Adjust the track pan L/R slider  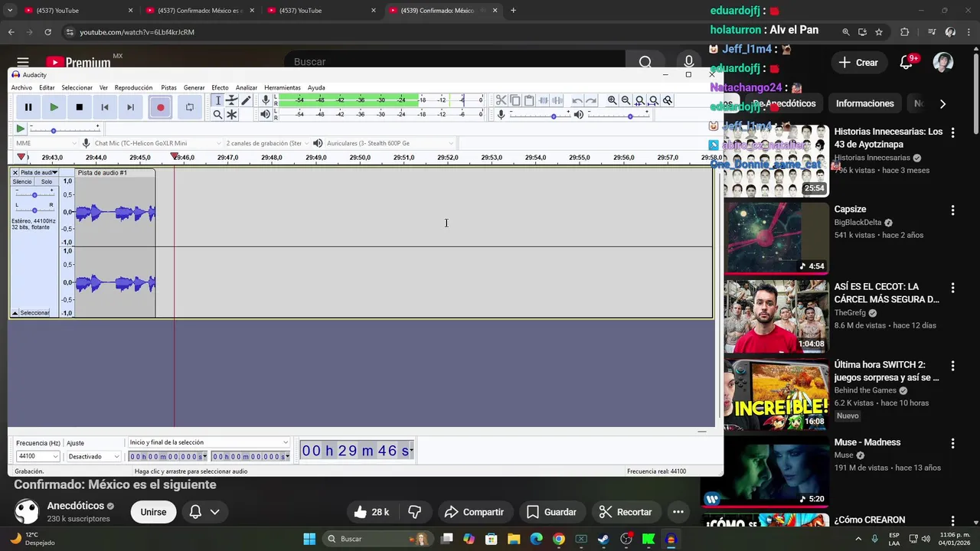(x=34, y=209)
